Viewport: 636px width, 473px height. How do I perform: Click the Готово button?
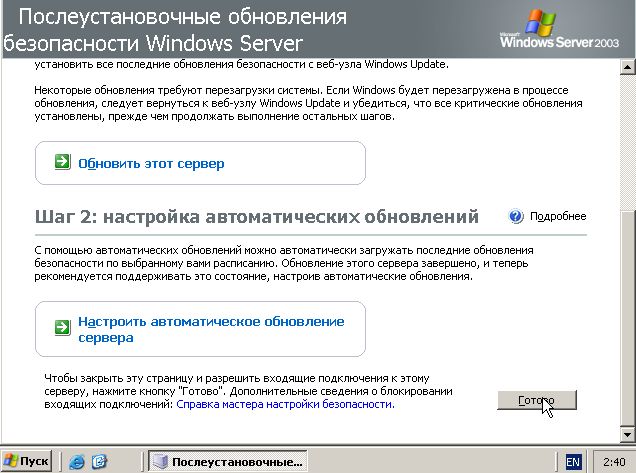tap(537, 400)
